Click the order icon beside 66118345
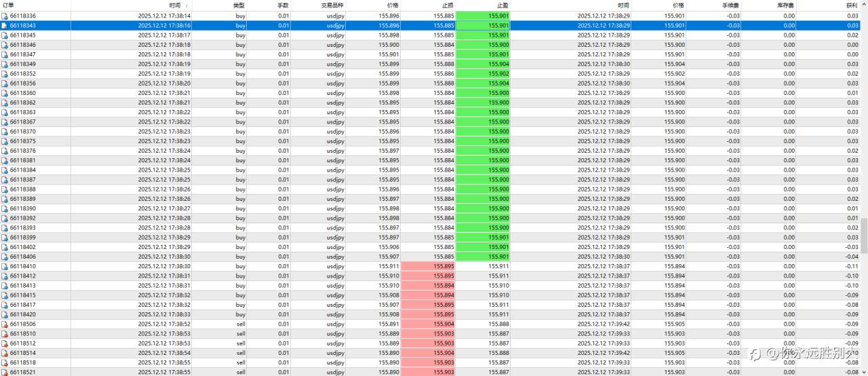Viewport: 868px width, 376px height. tap(5, 35)
